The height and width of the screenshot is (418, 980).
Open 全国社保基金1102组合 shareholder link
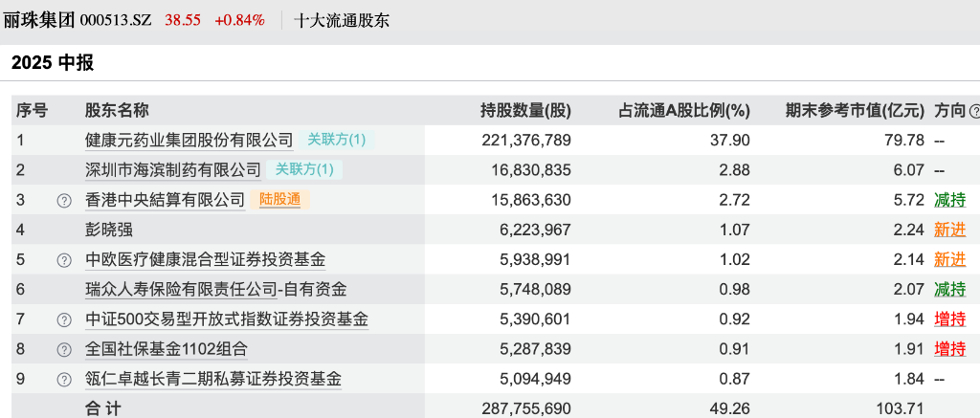click(x=166, y=350)
